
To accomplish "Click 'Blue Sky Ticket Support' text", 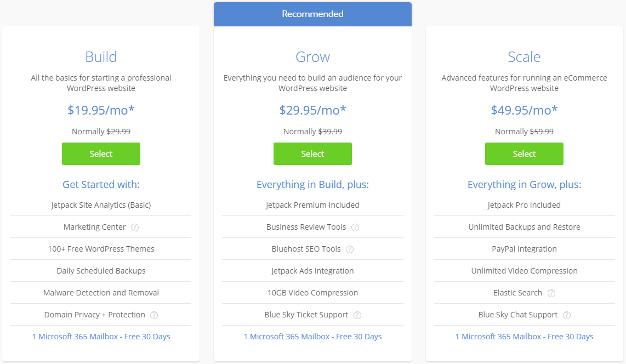I will pyautogui.click(x=306, y=315).
